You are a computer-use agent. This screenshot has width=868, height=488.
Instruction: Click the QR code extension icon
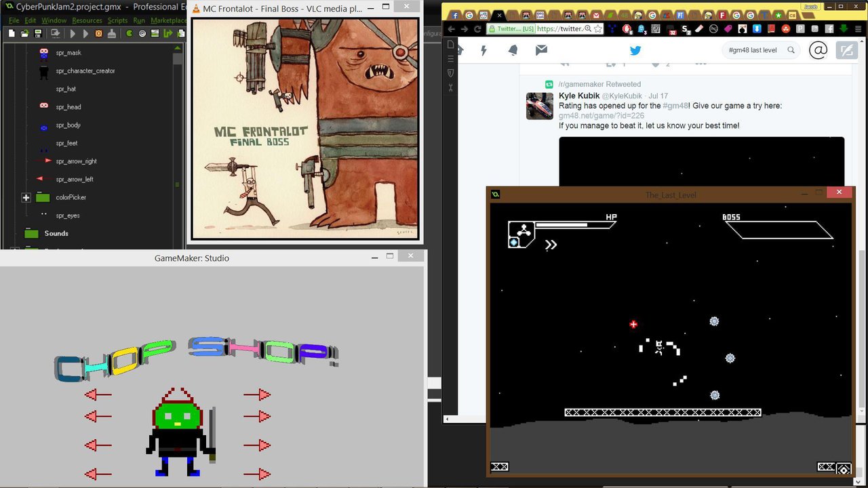tap(656, 29)
